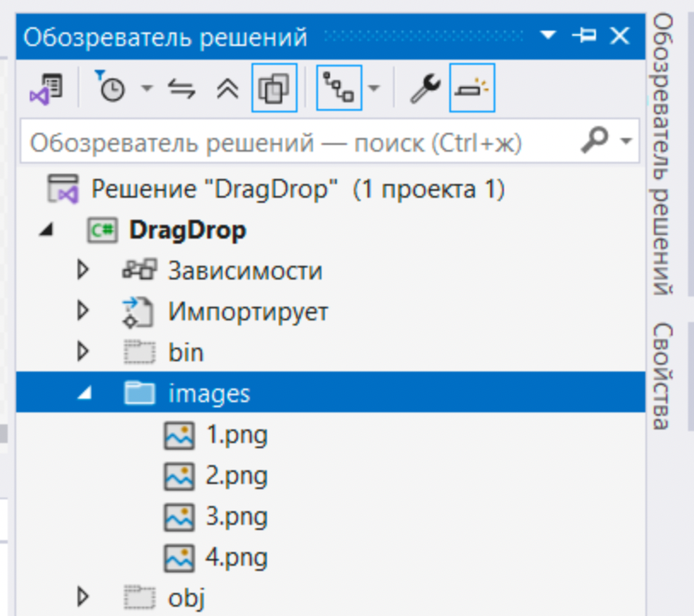Toggle Preview Selected Items button
Viewport: 694px width, 616px height.
tap(471, 89)
